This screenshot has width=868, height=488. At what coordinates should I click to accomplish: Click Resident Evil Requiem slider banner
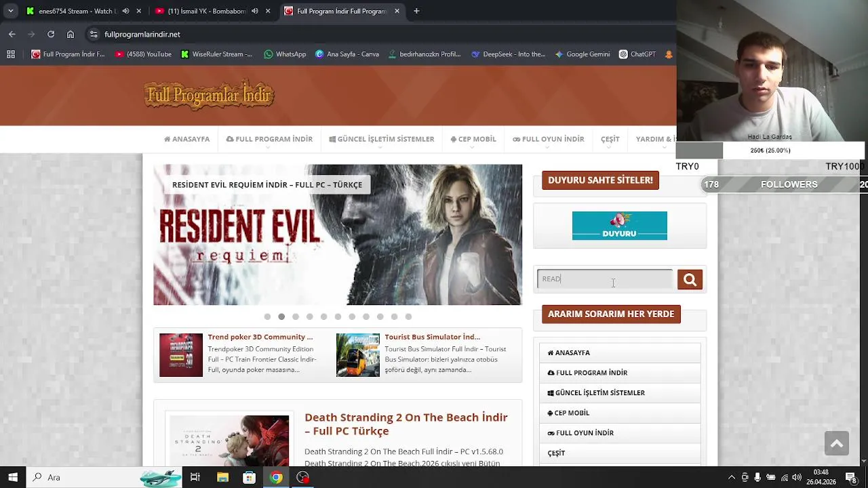pyautogui.click(x=338, y=235)
